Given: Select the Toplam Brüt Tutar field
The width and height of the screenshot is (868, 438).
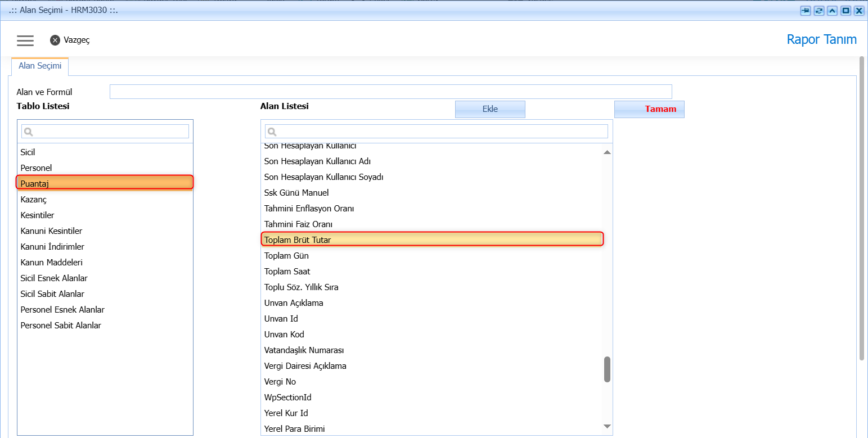Looking at the screenshot, I should 432,239.
